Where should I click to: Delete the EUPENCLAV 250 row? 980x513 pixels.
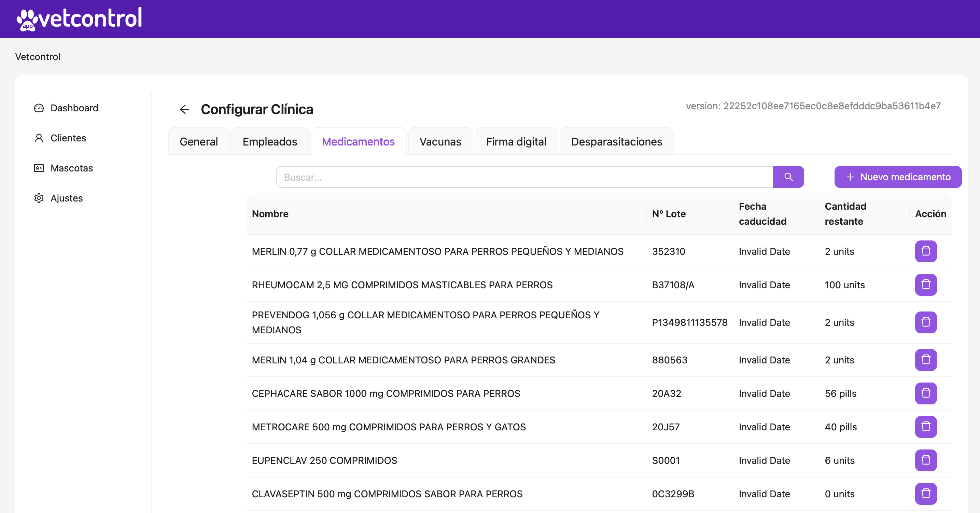pos(926,460)
